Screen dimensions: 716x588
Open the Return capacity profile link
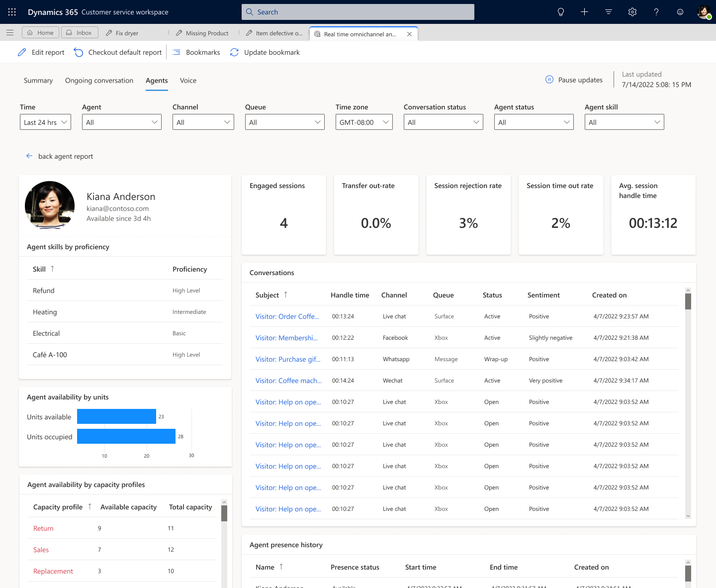43,528
